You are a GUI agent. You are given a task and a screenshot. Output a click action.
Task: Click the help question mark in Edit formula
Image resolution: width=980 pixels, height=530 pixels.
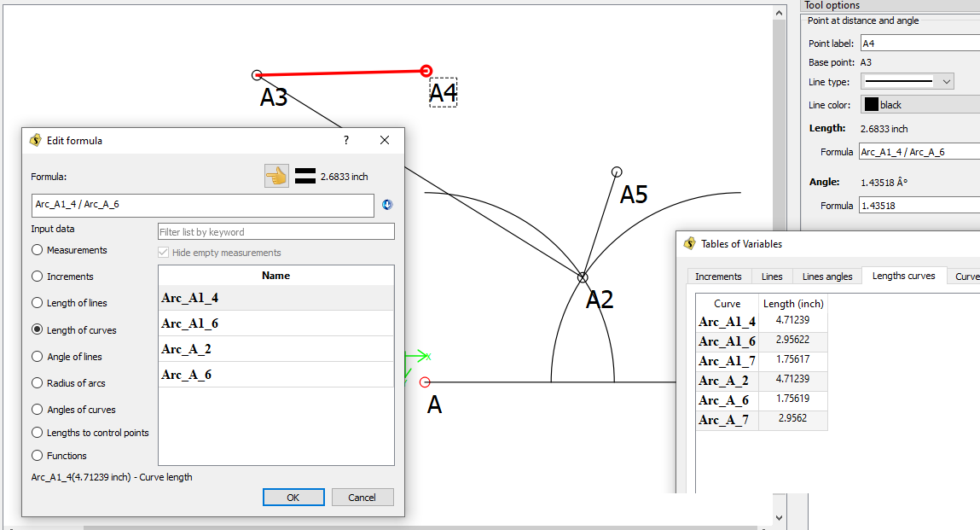click(x=345, y=140)
